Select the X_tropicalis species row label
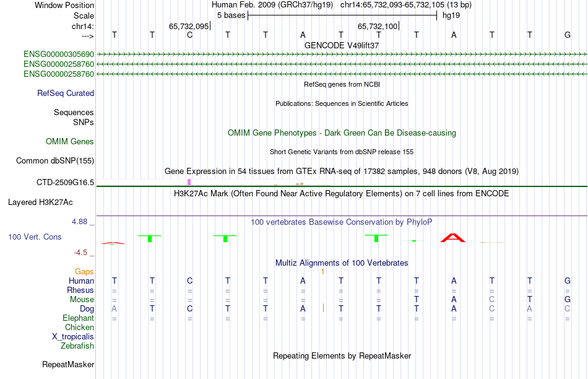This screenshot has height=379, width=588. [x=73, y=337]
